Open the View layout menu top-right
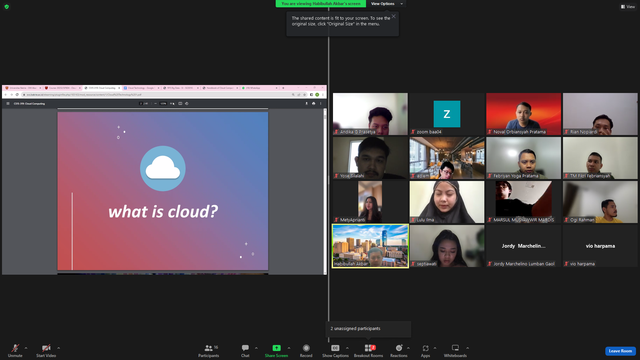The image size is (640, 360). 628,7
